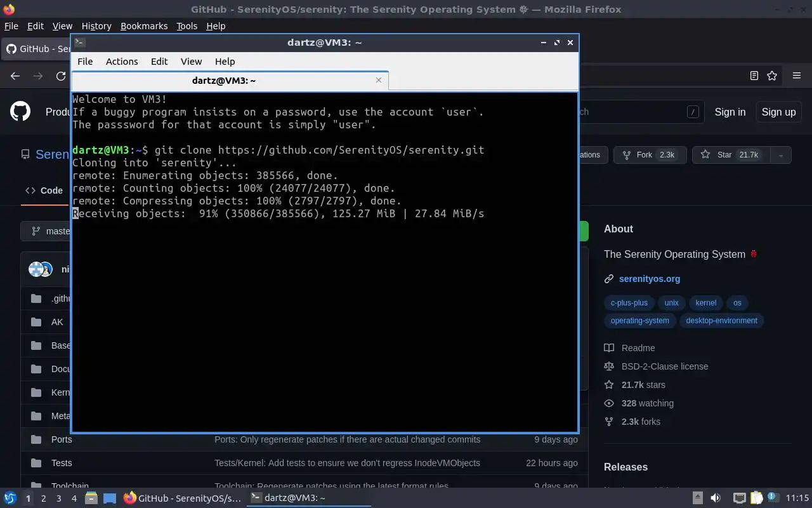This screenshot has width=812, height=508.
Task: Open the terminal View menu
Action: pos(191,62)
